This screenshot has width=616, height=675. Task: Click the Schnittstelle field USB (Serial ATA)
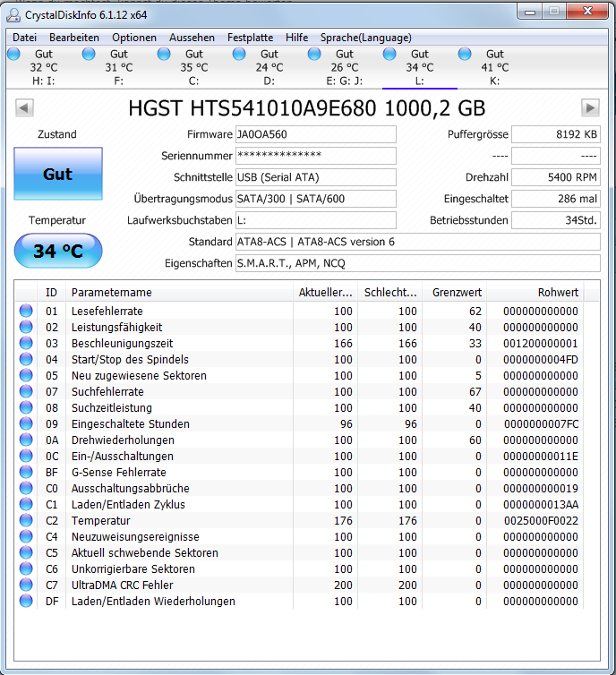pos(316,177)
